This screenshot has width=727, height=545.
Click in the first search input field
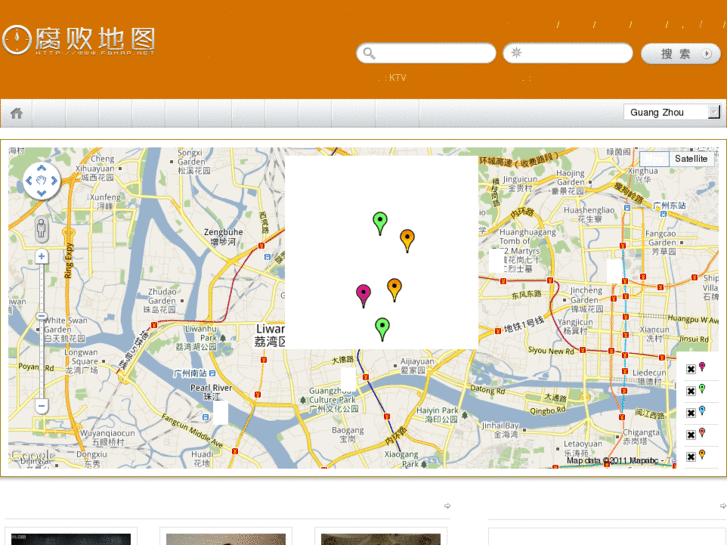[426, 53]
